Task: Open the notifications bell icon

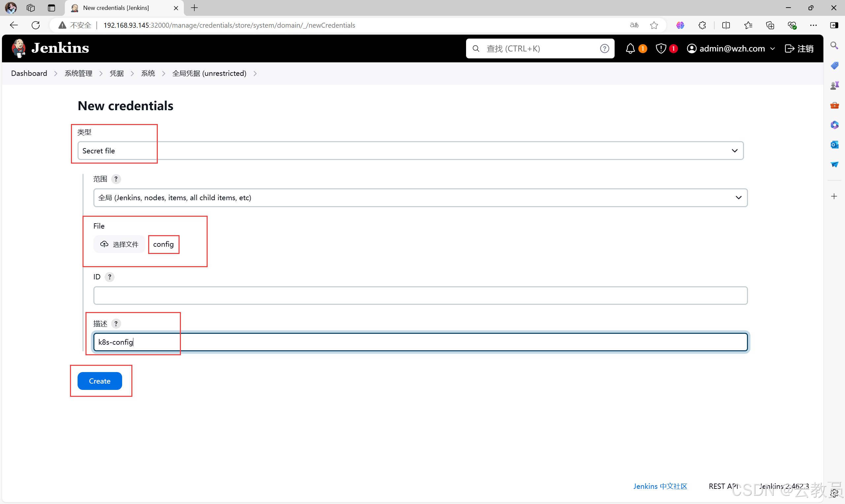Action: pos(630,48)
